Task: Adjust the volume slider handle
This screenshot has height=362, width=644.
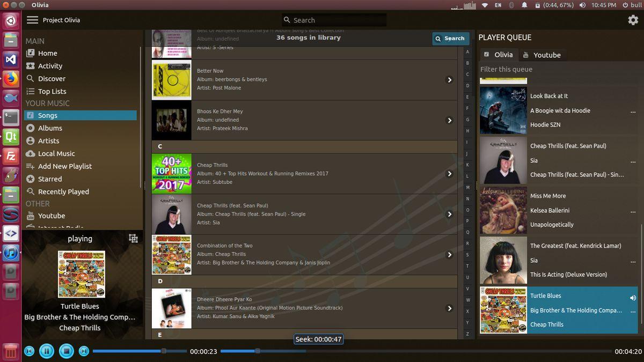Action: pyautogui.click(x=164, y=351)
